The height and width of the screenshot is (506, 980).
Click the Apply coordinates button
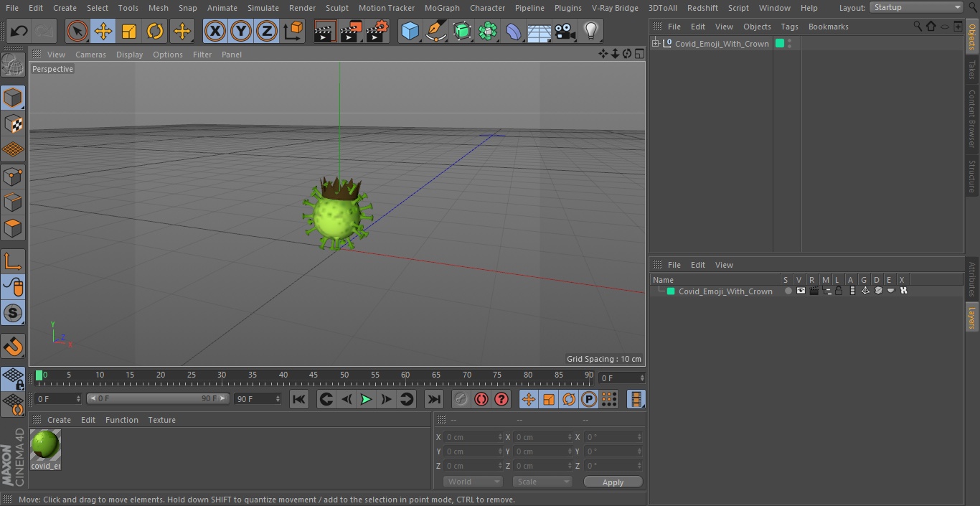tap(613, 482)
